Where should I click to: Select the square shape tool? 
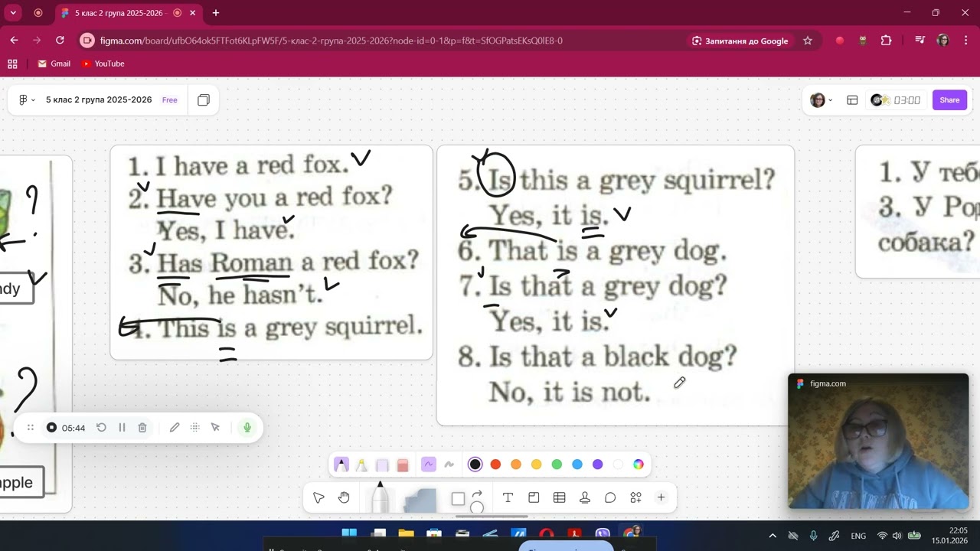[458, 499]
